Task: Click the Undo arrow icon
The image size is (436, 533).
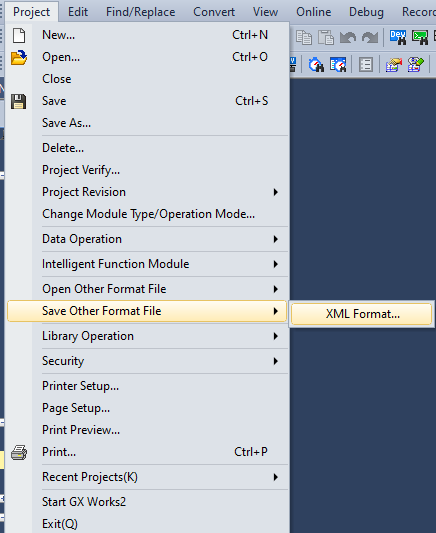Action: [x=348, y=37]
